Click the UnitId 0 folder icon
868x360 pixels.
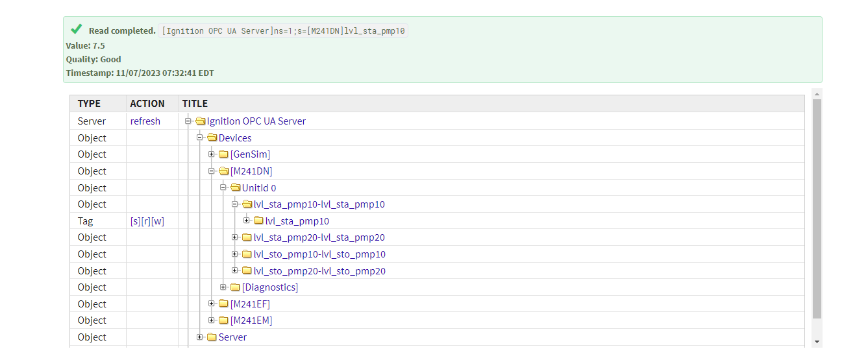tap(235, 187)
